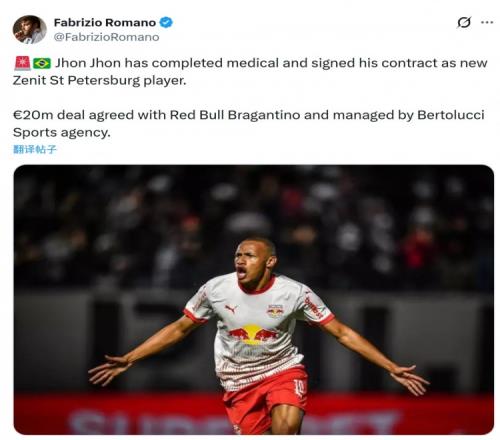Click the '€20m deal agreed' sentence
This screenshot has height=440, width=500.
[89, 115]
